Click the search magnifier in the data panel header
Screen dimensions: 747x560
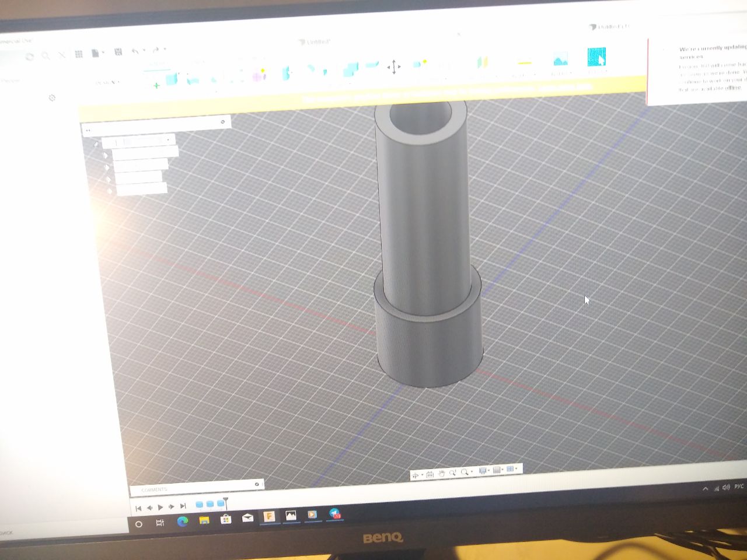coord(46,56)
